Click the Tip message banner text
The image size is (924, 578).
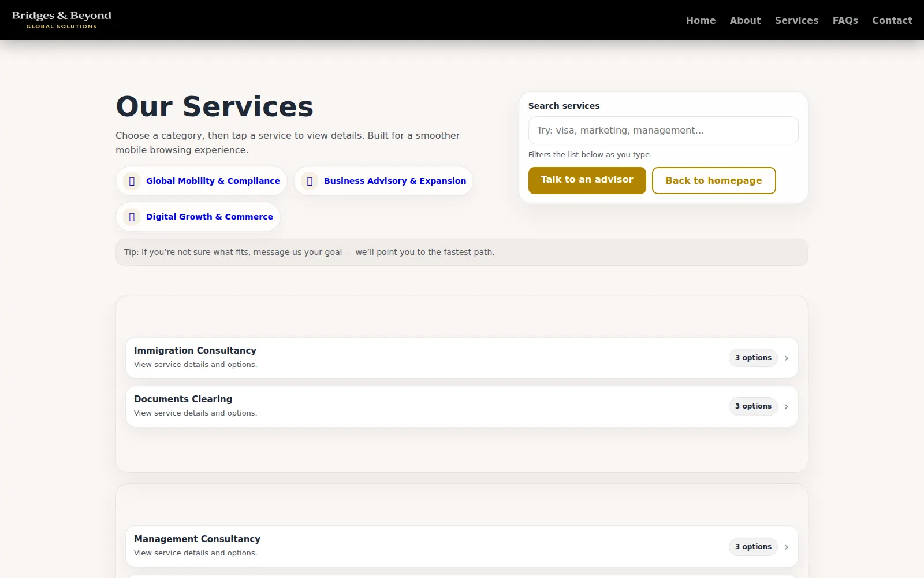(309, 252)
